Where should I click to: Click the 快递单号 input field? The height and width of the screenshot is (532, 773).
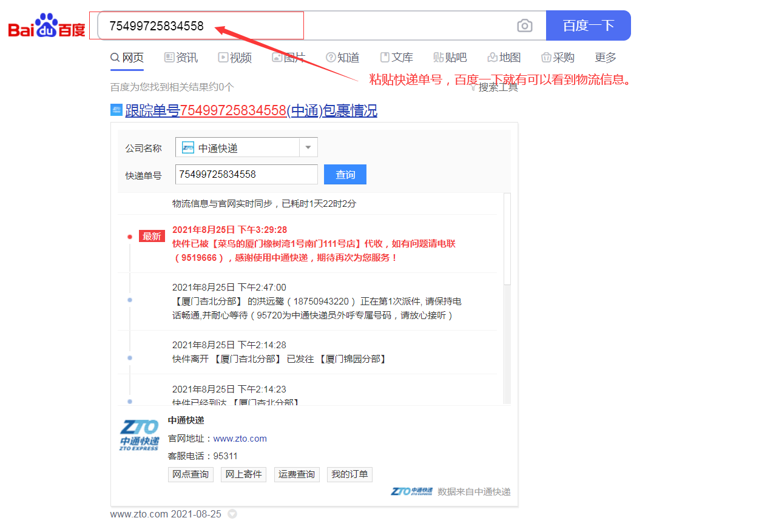pyautogui.click(x=246, y=175)
